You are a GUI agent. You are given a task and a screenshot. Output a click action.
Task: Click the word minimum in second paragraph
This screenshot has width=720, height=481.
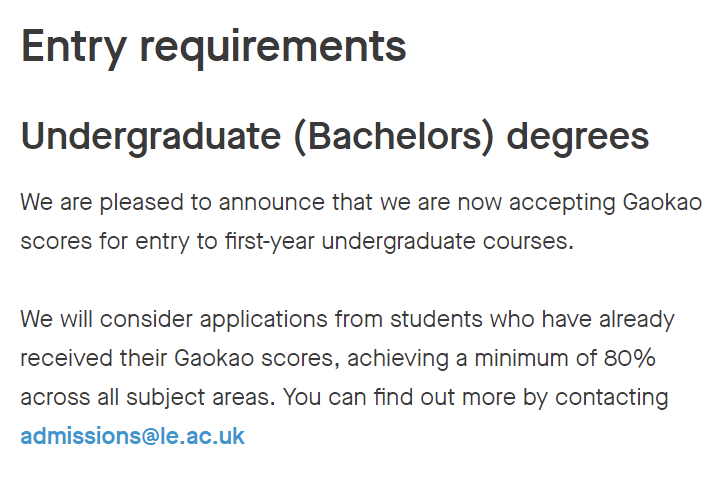point(521,358)
